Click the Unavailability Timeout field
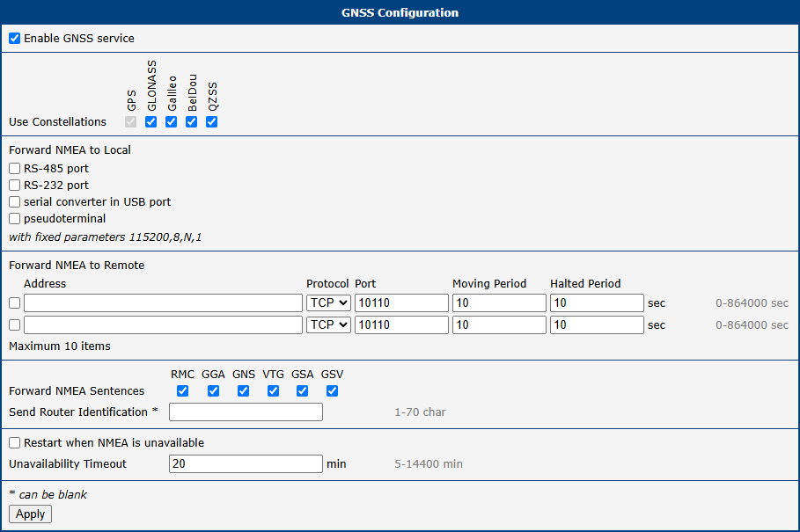 (x=246, y=463)
